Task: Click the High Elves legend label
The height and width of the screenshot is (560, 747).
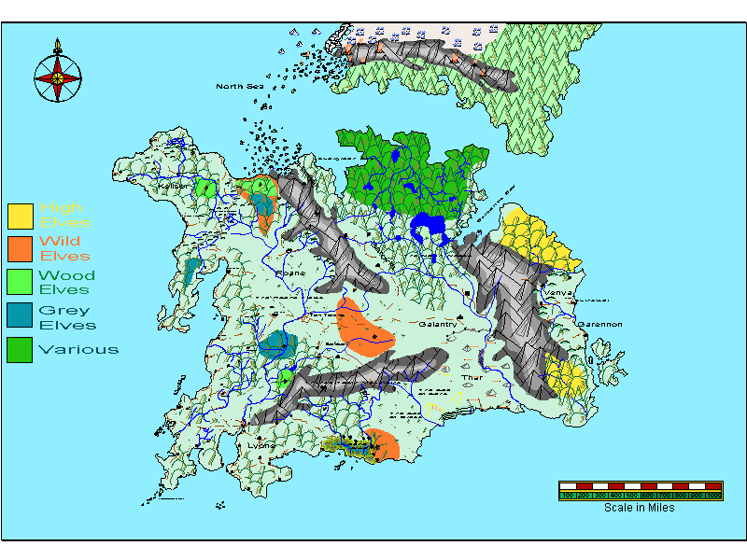Action: click(64, 215)
